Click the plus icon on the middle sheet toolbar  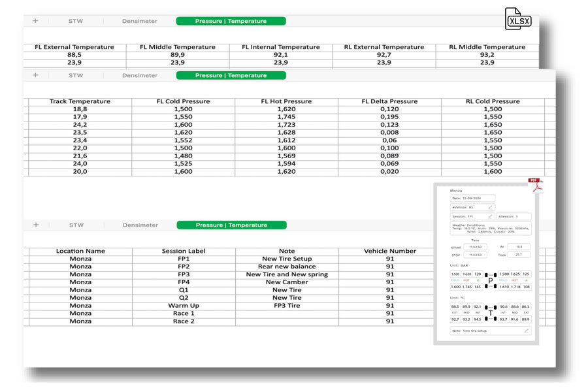pyautogui.click(x=35, y=75)
